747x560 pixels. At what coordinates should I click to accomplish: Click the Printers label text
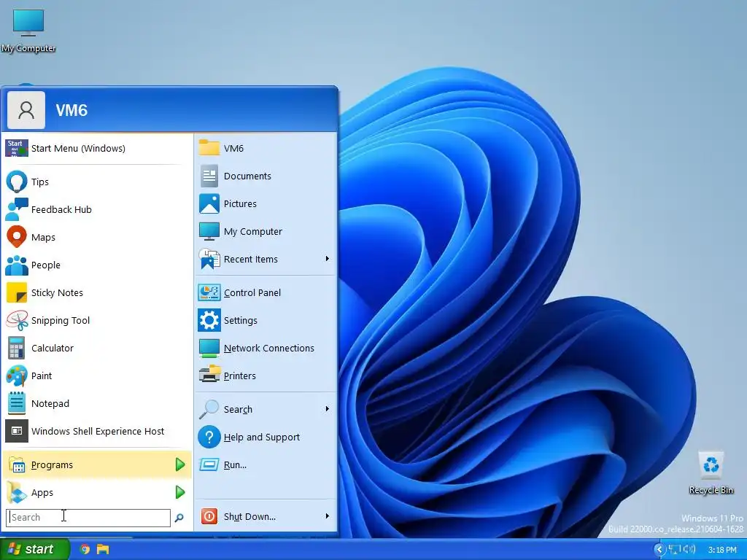click(x=240, y=376)
